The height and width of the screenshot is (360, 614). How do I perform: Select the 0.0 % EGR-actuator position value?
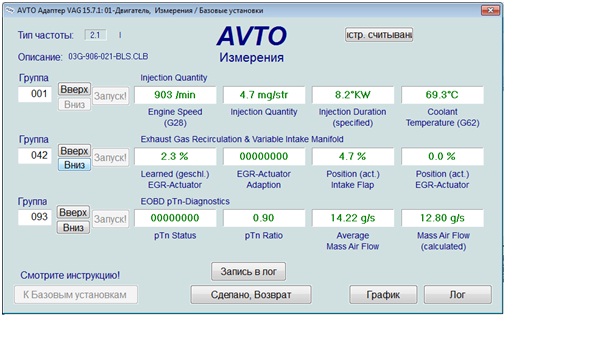442,157
